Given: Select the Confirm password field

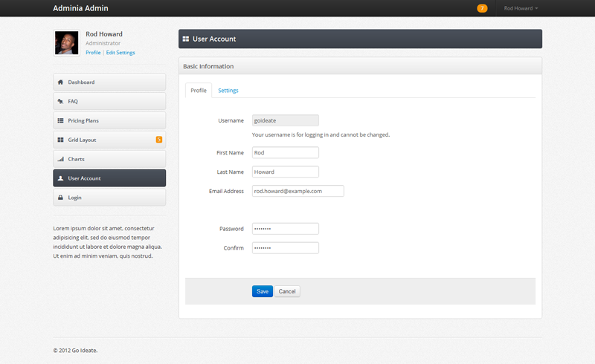Looking at the screenshot, I should click(x=286, y=248).
